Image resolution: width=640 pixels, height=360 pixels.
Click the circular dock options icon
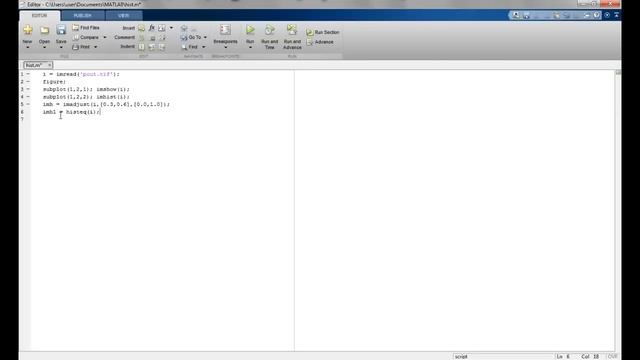coord(607,15)
